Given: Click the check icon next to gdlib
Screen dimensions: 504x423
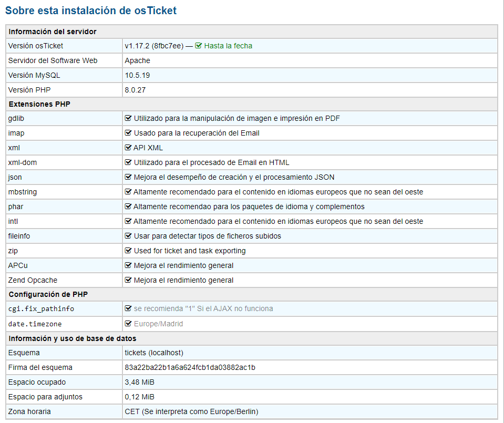Looking at the screenshot, I should coord(128,118).
